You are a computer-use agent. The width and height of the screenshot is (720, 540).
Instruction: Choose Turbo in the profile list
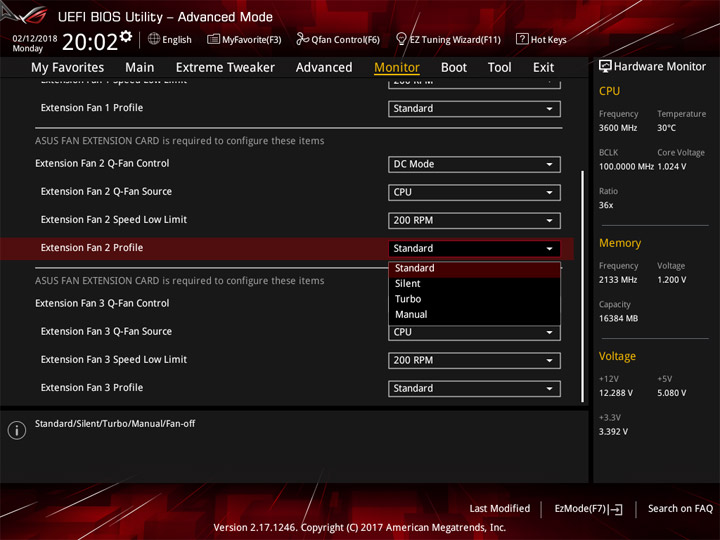[x=474, y=299]
